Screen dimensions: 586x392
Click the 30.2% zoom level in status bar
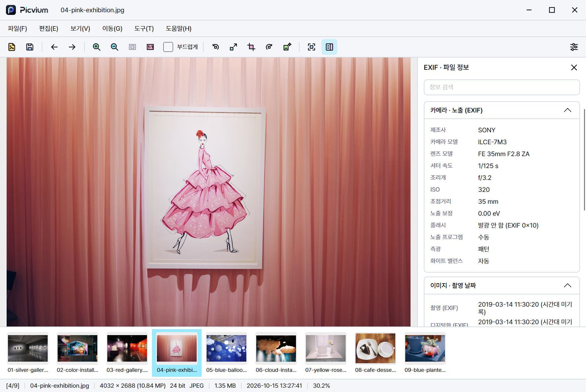point(321,386)
